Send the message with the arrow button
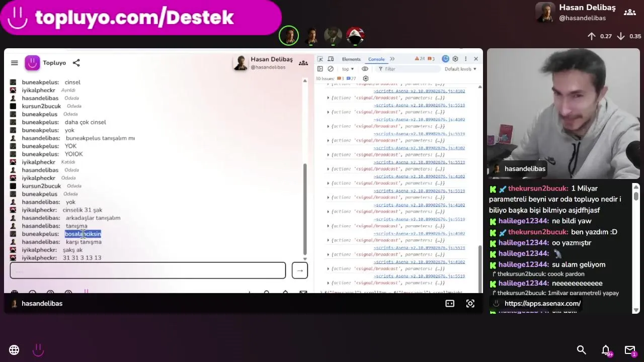Image resolution: width=644 pixels, height=362 pixels. pyautogui.click(x=299, y=270)
